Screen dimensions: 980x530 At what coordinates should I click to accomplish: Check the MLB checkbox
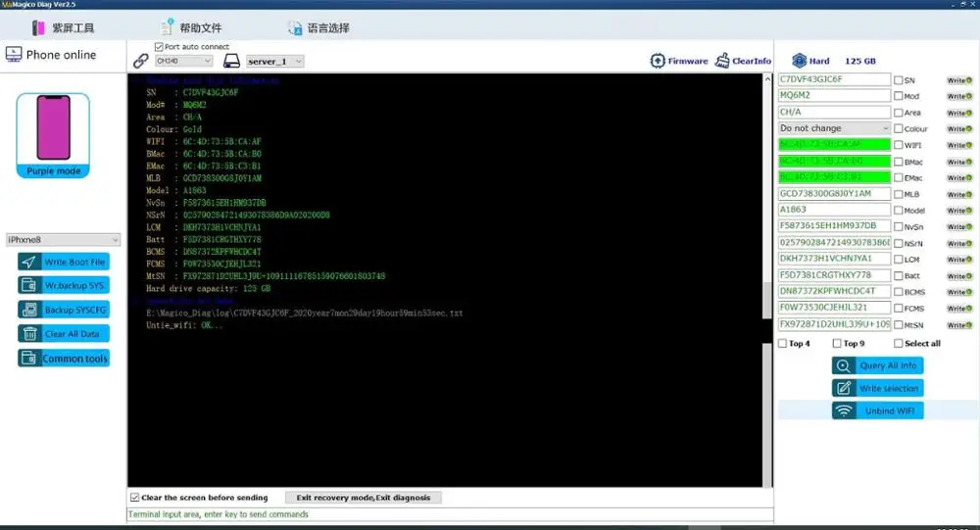[898, 194]
